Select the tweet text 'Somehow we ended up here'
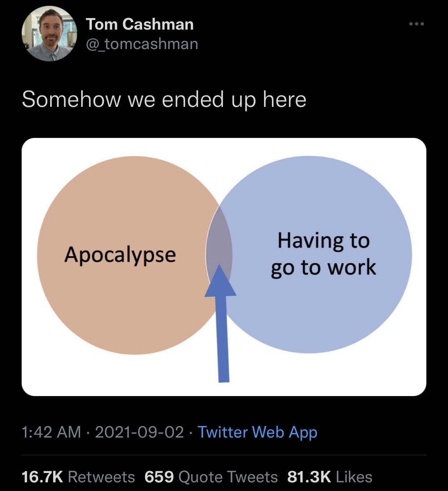Screen dimensions: 448x491 164,99
